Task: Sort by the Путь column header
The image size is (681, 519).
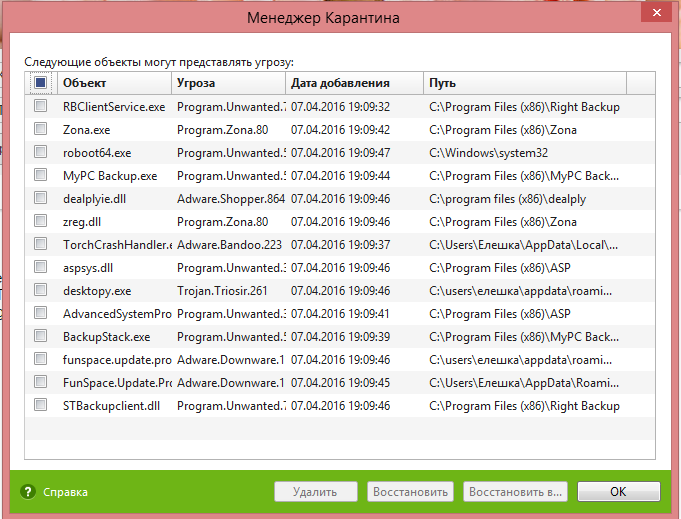Action: click(525, 83)
